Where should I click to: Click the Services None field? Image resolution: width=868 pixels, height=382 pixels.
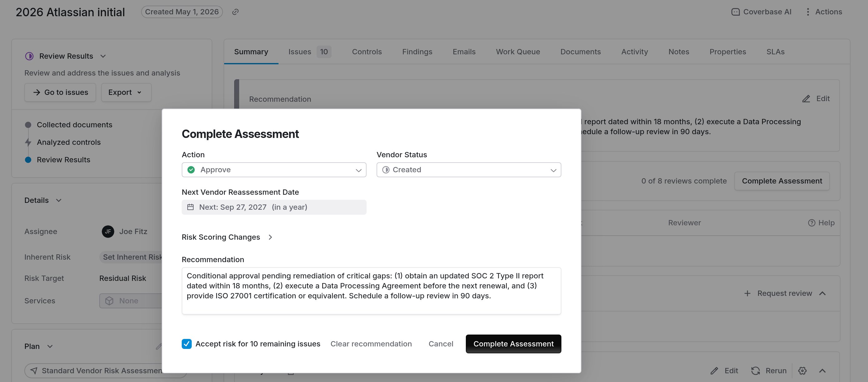coord(131,301)
